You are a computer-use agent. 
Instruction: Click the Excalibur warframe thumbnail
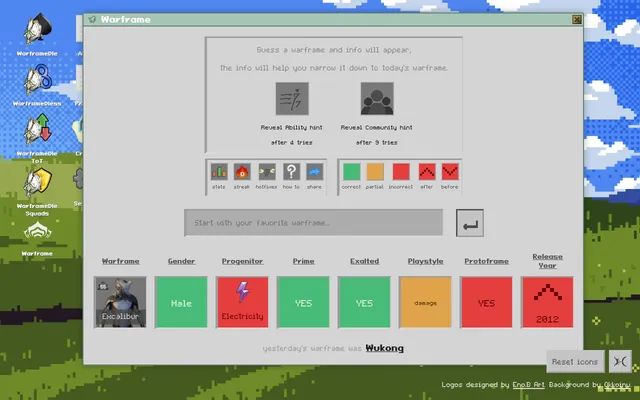click(120, 302)
